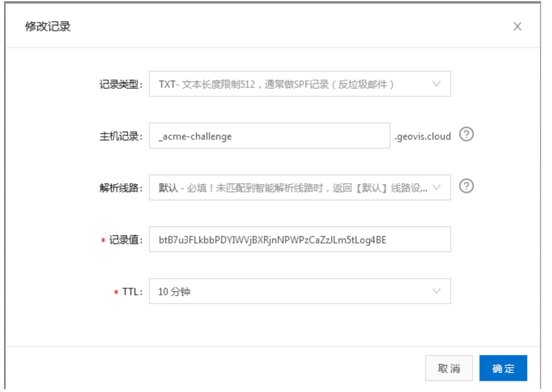Click the 记录值 input field
Image resolution: width=552 pixels, height=392 pixels.
tap(300, 239)
